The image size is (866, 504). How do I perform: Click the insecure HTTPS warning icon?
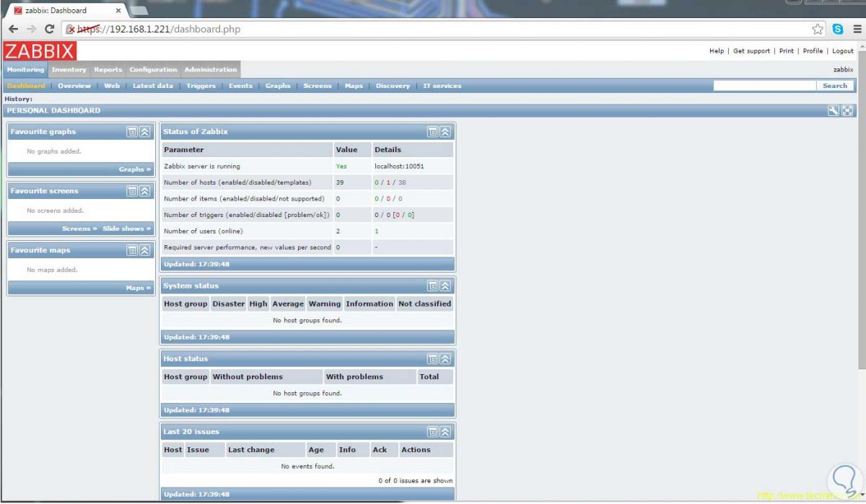point(71,30)
